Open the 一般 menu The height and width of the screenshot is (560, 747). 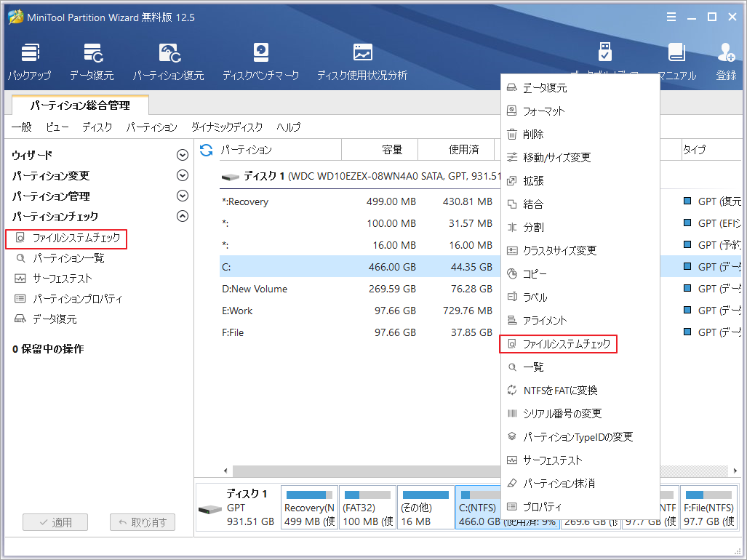click(x=22, y=127)
